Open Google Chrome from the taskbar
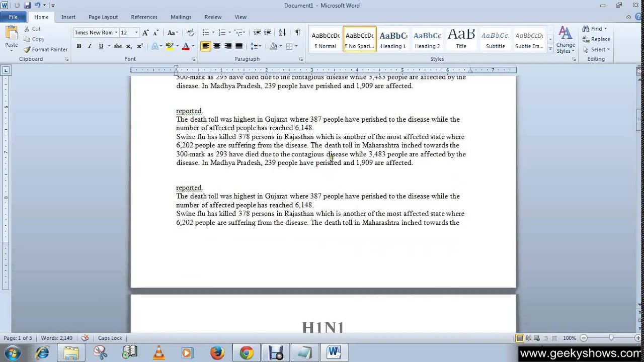This screenshot has height=362, width=644. tap(247, 353)
